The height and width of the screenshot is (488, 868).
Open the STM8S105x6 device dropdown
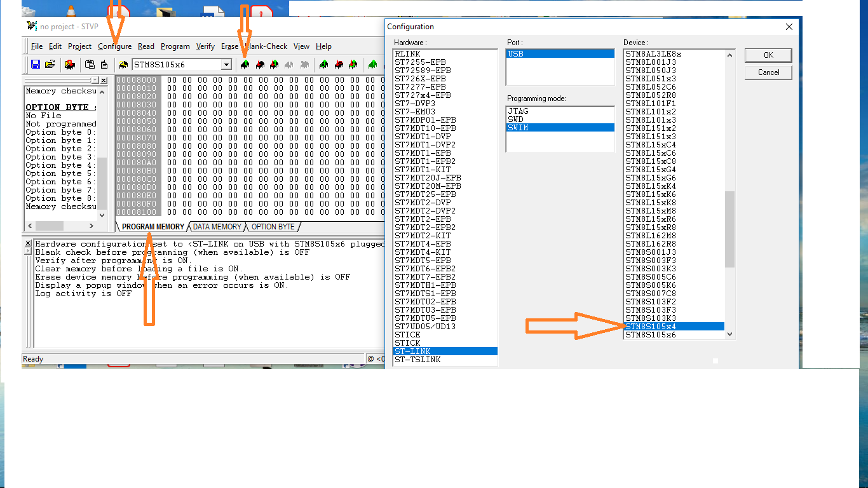point(226,65)
